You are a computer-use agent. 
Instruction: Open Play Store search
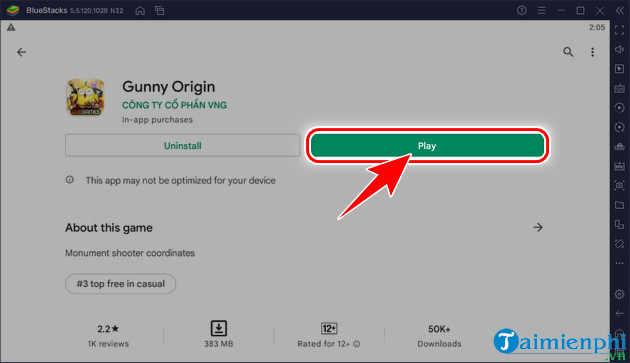coord(568,52)
